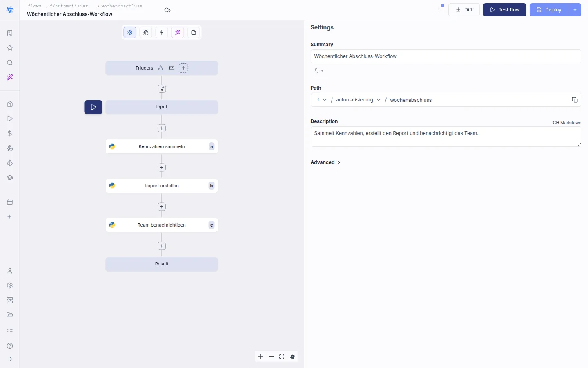Fit the flow view to screen

click(x=282, y=357)
